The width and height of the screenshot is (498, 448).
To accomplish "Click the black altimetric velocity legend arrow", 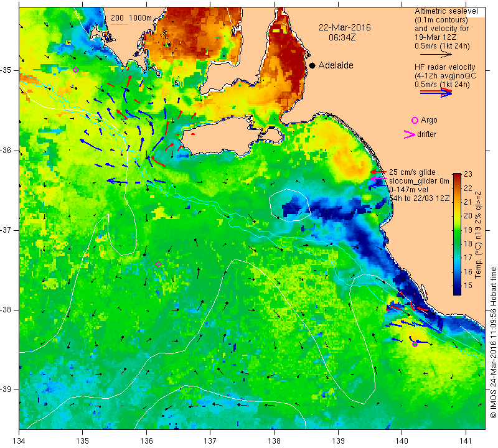I will (436, 55).
